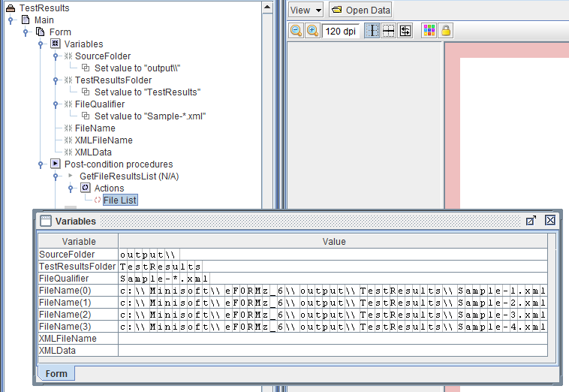Select Set value to "TestResults" item

pos(147,92)
